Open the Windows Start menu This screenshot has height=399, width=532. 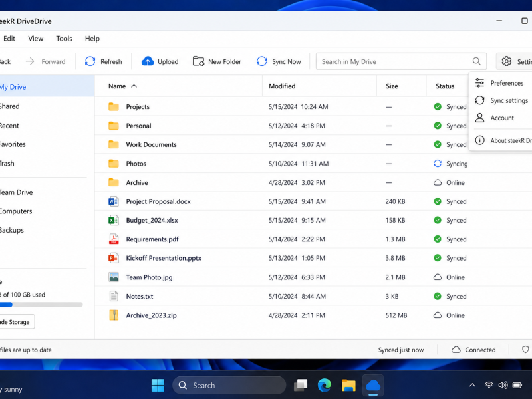point(158,386)
